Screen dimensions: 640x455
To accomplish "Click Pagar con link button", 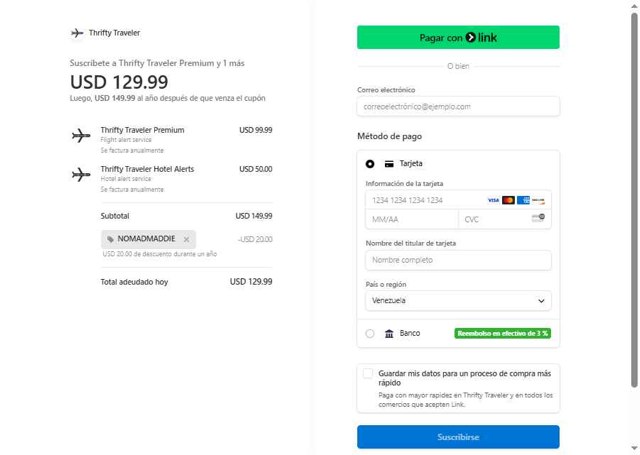I will (x=458, y=38).
